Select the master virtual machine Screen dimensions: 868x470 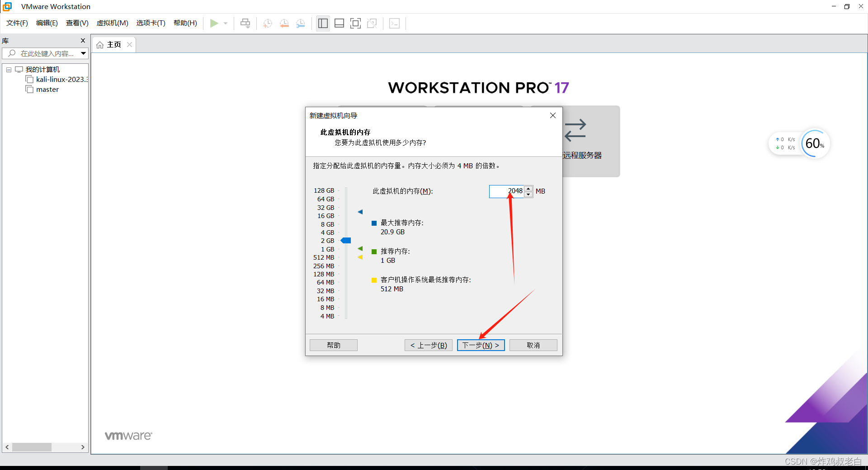(x=47, y=90)
